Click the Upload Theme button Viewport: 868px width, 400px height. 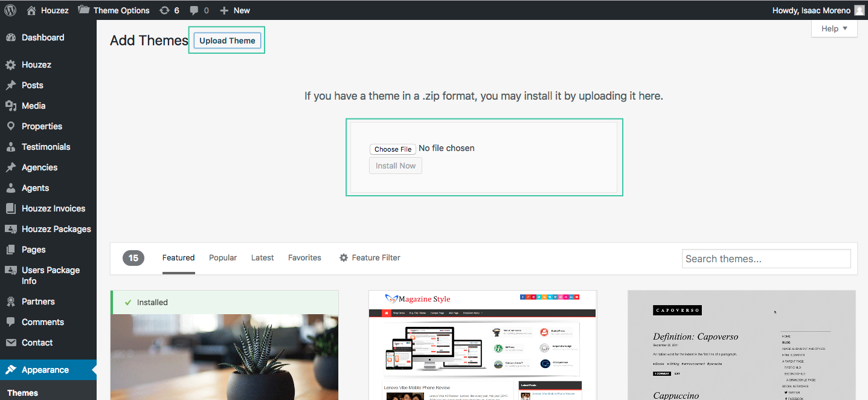[x=227, y=40]
